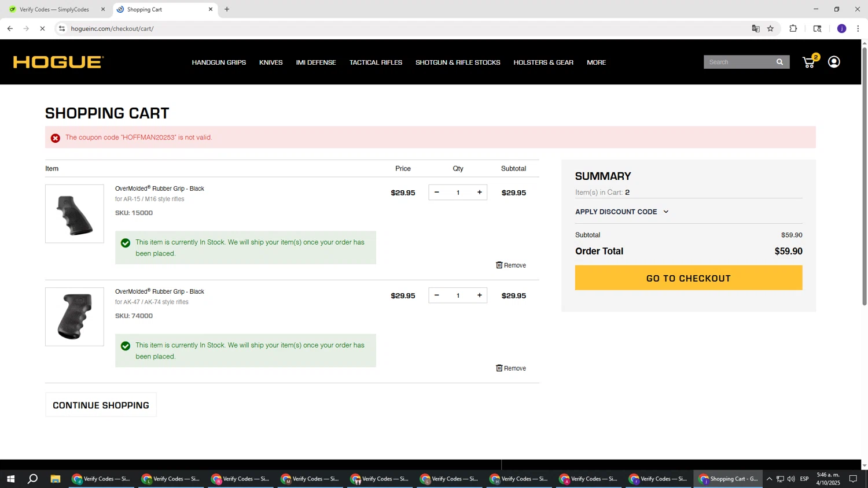Close the Shopping Cart browser tab

(211, 9)
